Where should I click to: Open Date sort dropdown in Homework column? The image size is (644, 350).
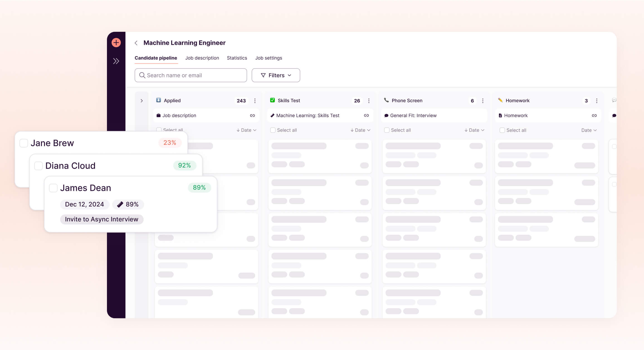589,130
